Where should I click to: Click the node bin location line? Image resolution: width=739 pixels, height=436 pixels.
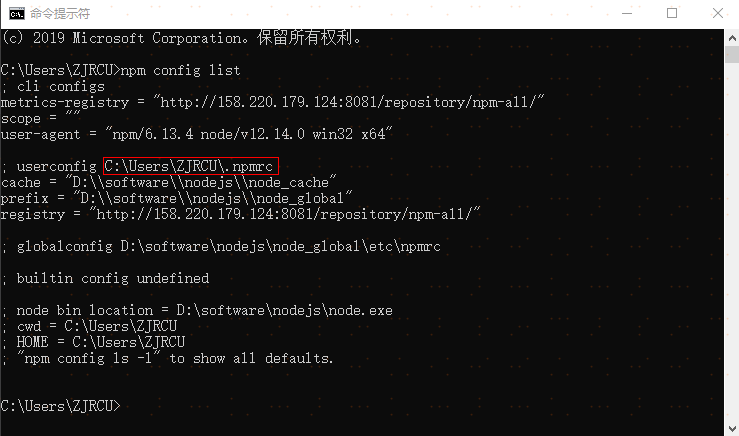point(197,310)
